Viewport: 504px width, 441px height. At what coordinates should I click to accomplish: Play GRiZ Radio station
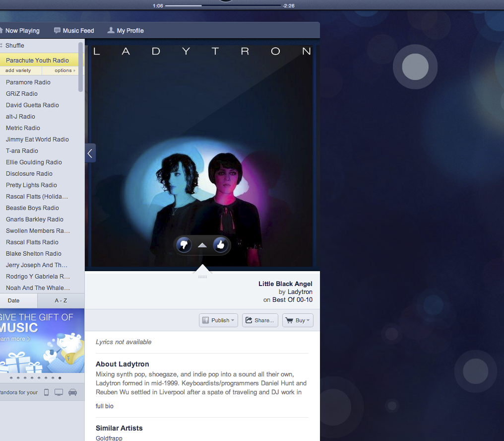click(22, 94)
